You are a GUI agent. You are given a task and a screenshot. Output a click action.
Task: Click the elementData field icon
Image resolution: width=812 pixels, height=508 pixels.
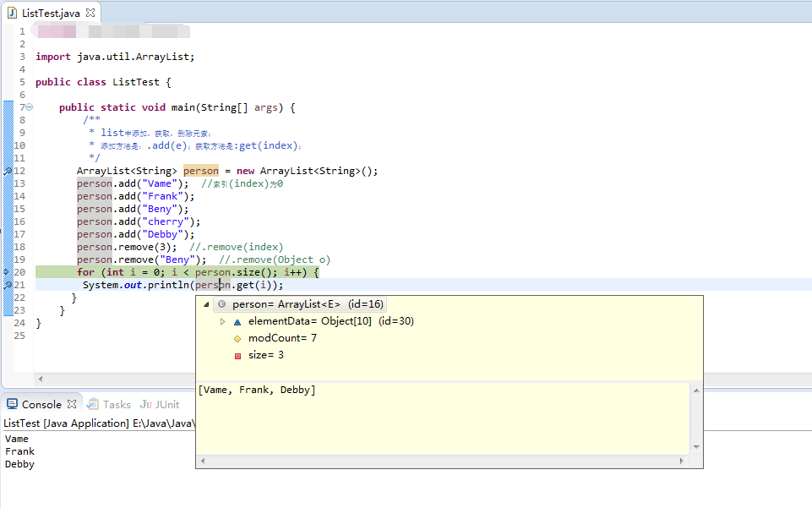pyautogui.click(x=237, y=322)
